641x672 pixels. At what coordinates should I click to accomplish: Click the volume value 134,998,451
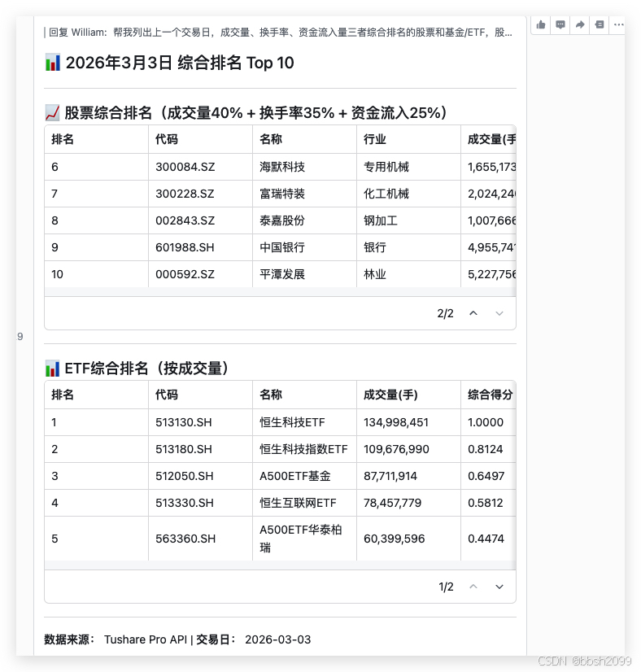click(396, 422)
